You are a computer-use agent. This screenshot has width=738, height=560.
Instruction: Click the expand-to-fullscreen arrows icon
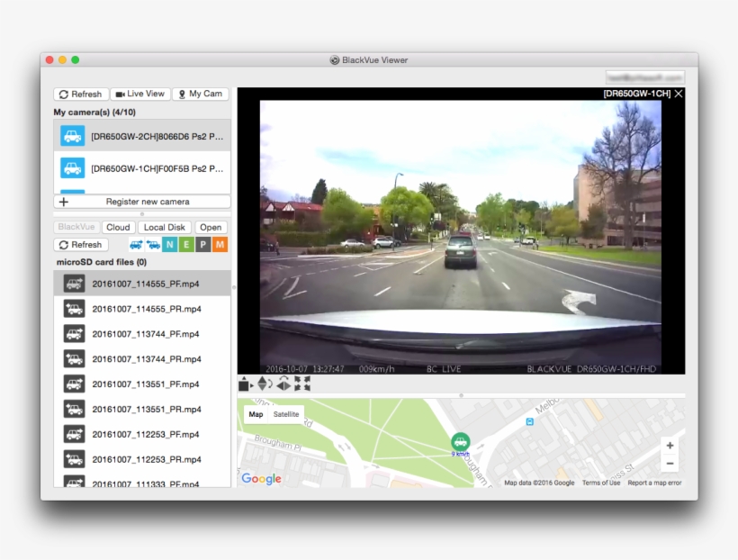click(306, 384)
